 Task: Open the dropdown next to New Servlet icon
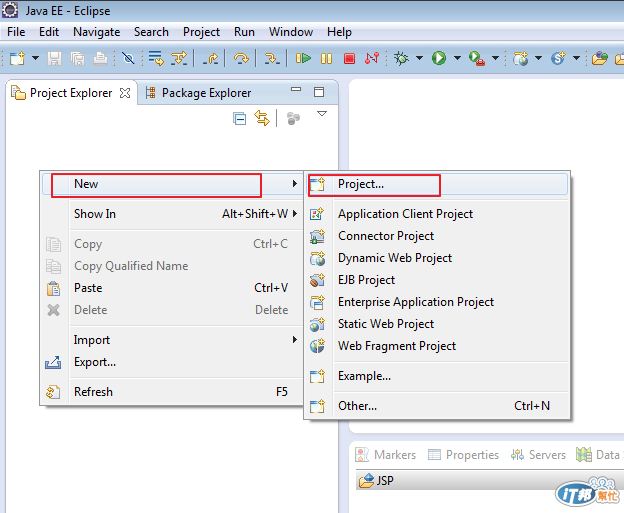coord(576,59)
